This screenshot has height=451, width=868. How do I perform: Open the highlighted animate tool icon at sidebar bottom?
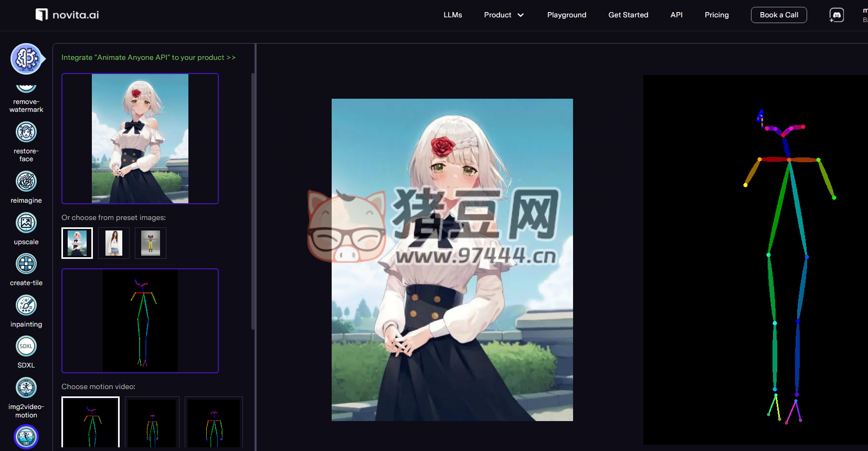[26, 437]
